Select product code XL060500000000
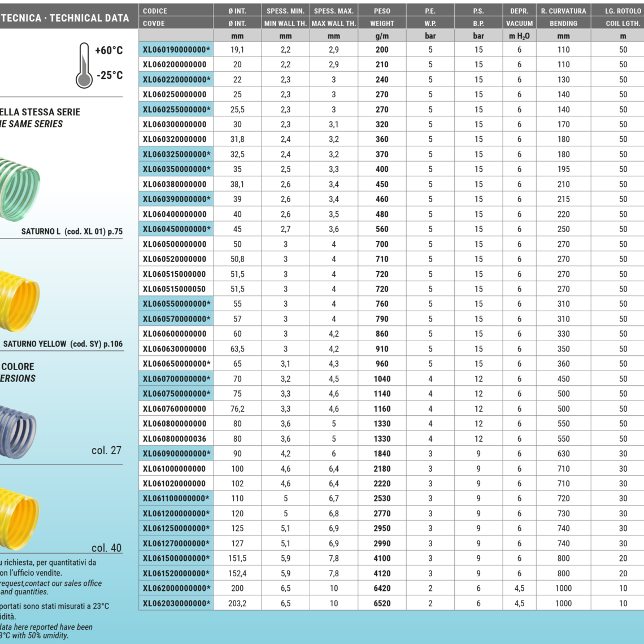This screenshot has height=644, width=644. coord(175,244)
